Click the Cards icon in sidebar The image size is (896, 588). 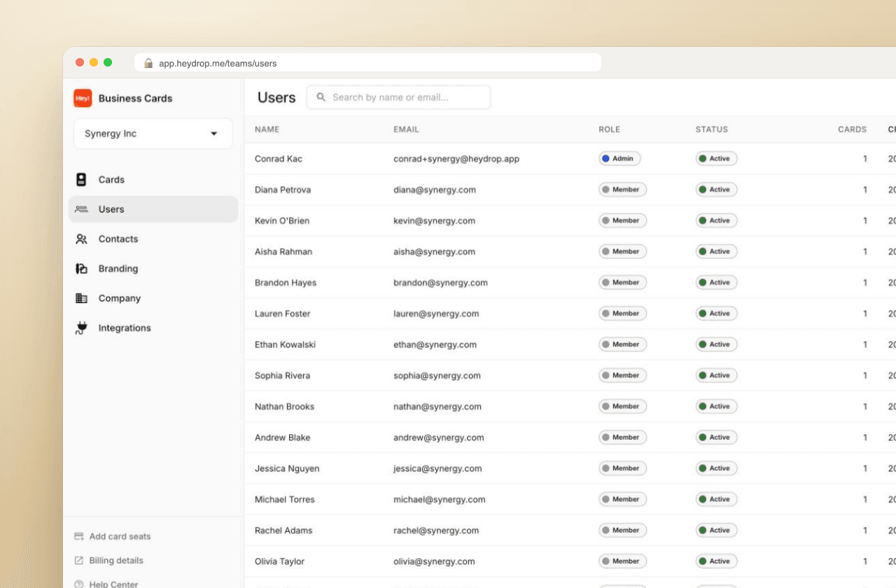[81, 180]
